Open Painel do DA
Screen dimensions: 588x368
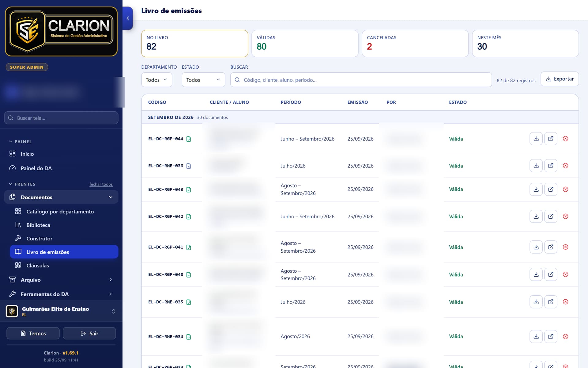tap(61, 168)
